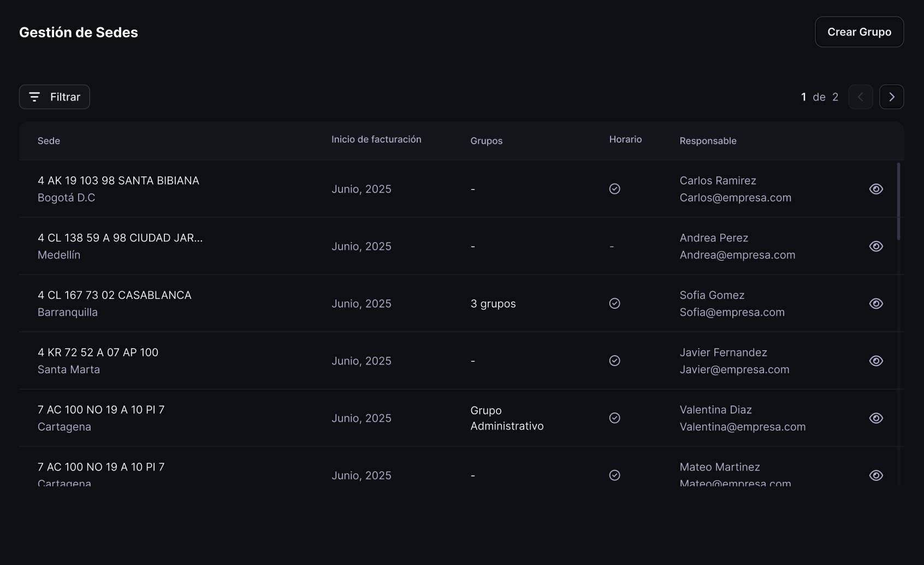Click the table vertical scrollbar thumb

click(x=898, y=201)
